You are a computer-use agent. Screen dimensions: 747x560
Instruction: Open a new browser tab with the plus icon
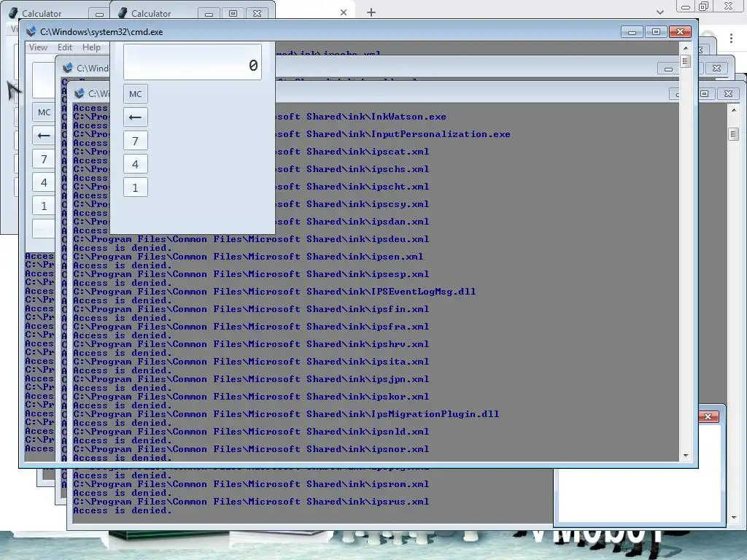tap(371, 12)
